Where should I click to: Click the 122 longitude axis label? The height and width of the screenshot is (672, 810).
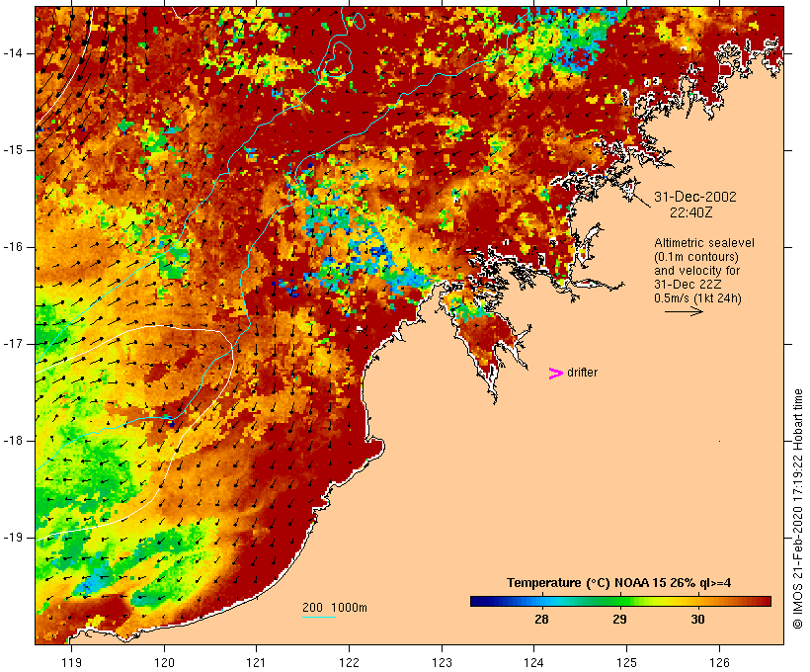tap(350, 662)
